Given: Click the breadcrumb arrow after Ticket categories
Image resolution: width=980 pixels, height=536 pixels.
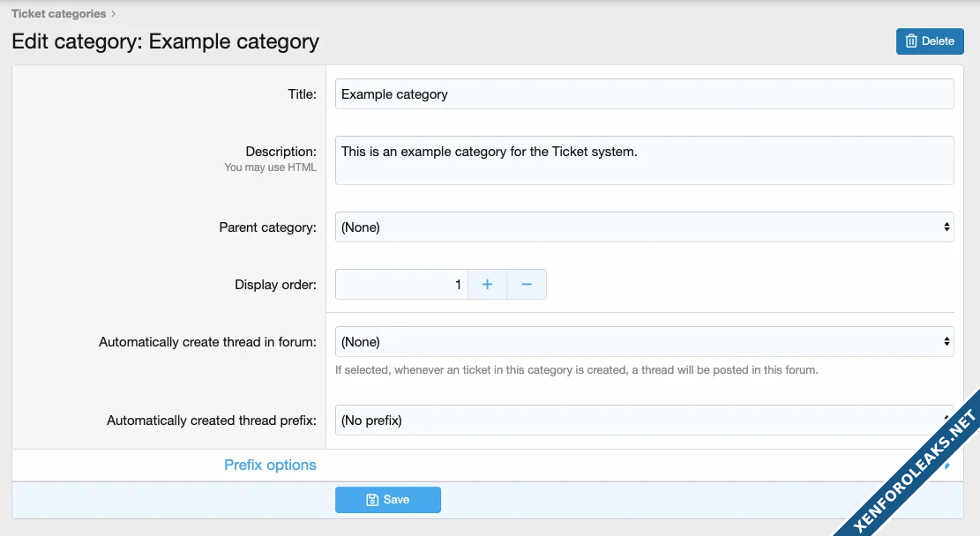Looking at the screenshot, I should pyautogui.click(x=114, y=14).
